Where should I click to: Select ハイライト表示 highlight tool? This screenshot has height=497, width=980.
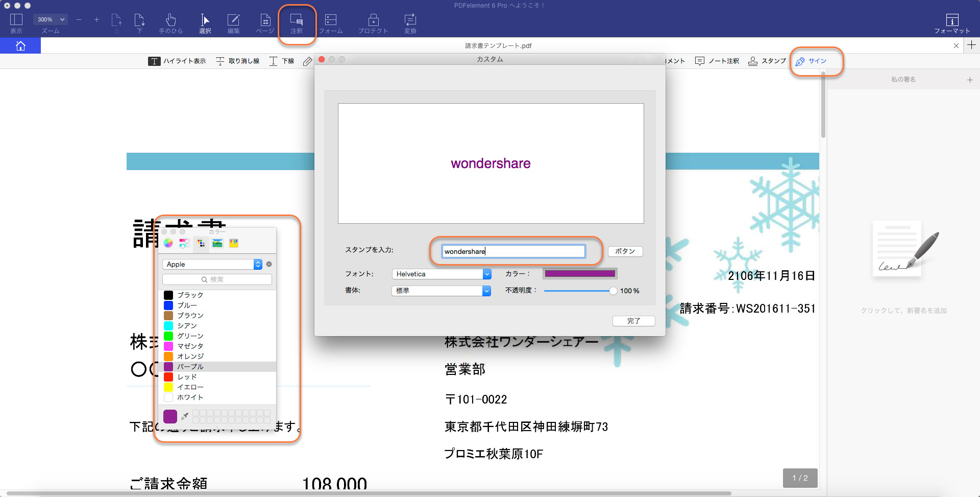tap(177, 61)
